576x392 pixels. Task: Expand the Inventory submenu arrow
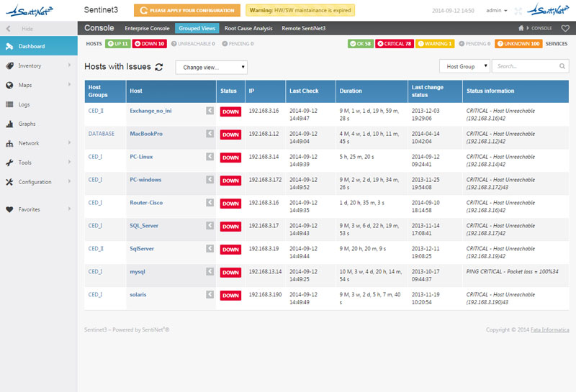[x=69, y=65]
